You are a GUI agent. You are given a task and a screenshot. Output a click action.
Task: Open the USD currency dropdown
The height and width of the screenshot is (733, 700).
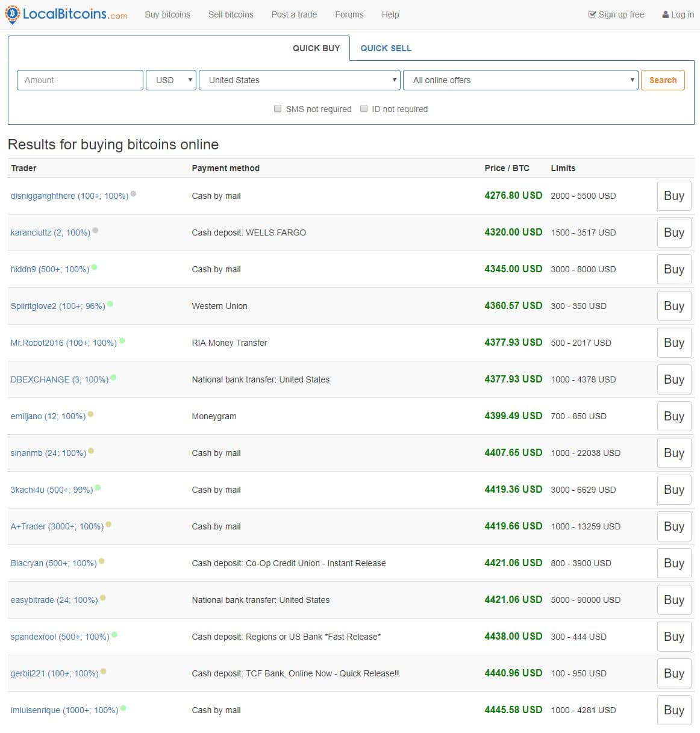pyautogui.click(x=171, y=80)
